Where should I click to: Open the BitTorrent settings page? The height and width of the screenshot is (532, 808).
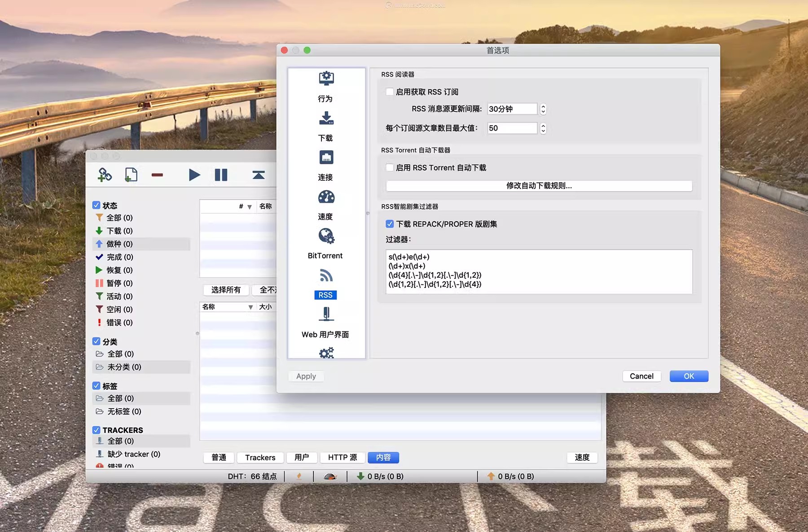tap(325, 242)
